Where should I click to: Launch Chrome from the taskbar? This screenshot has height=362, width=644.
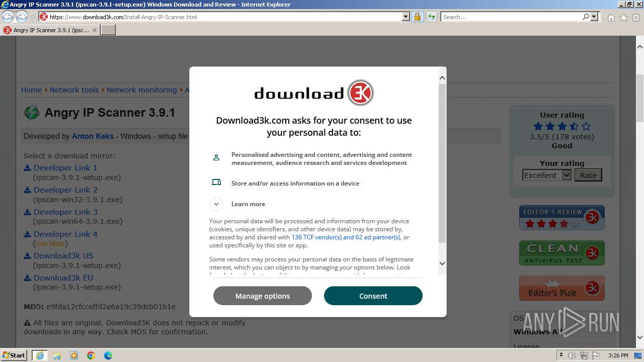click(91, 355)
